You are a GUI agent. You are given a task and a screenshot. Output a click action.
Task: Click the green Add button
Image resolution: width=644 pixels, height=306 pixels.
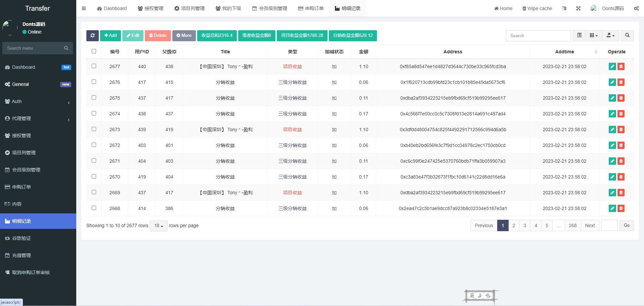click(111, 36)
